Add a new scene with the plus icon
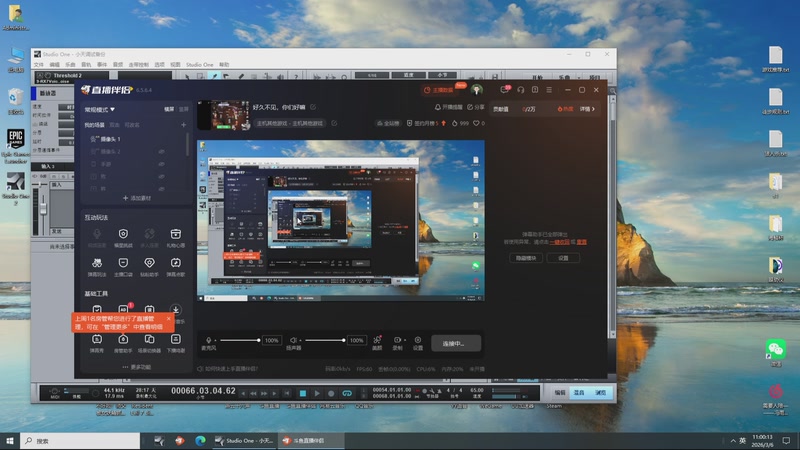This screenshot has width=800, height=450. [x=183, y=124]
